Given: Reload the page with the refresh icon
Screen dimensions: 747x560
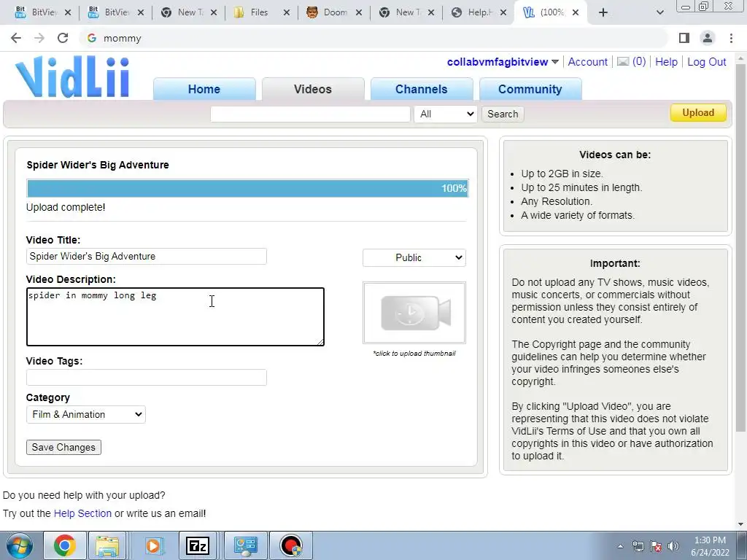Looking at the screenshot, I should click(63, 38).
